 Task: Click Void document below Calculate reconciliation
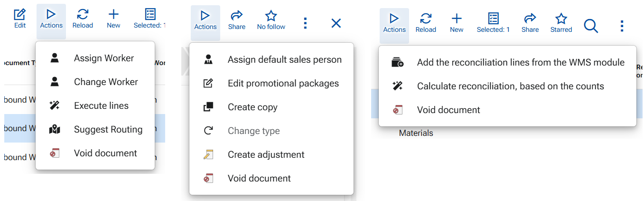448,110
